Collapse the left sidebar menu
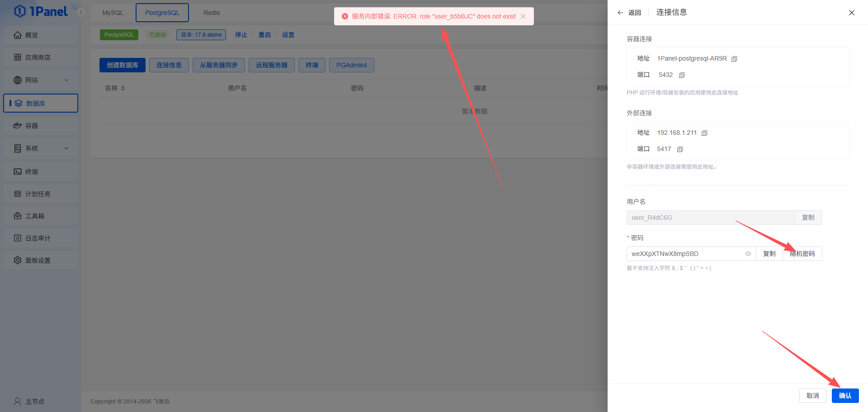The image size is (868, 412). 81,12
